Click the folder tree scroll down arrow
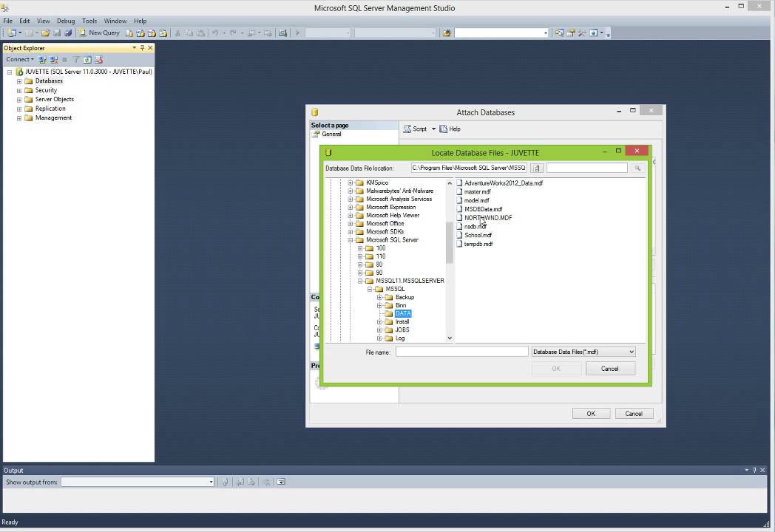Screen dimensions: 775x532 [450, 338]
